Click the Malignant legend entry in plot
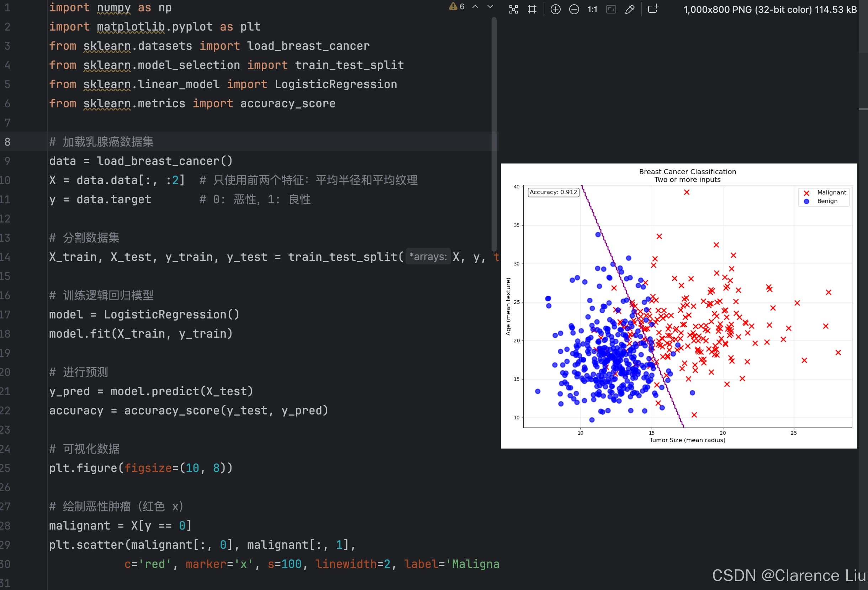 click(x=831, y=193)
